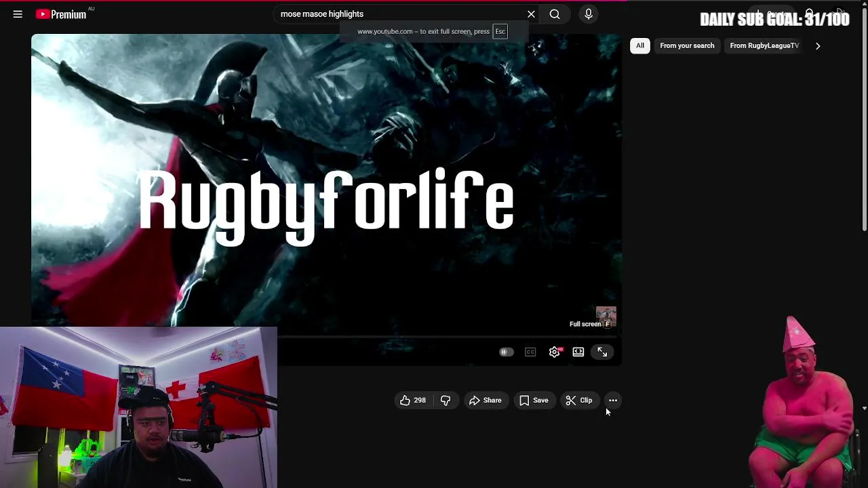Go to YouTube Premium home logo
Viewport: 868px width, 488px height.
(x=62, y=14)
